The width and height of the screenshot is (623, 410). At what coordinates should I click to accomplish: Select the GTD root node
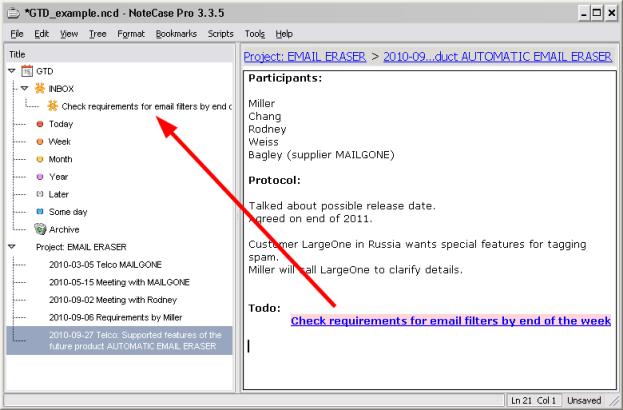pyautogui.click(x=44, y=71)
